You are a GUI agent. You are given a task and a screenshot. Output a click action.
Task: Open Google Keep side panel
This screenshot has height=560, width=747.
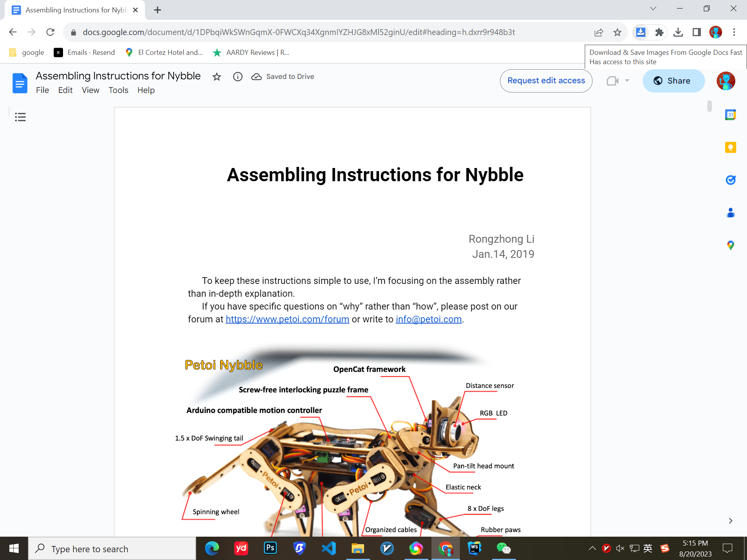[x=730, y=147]
